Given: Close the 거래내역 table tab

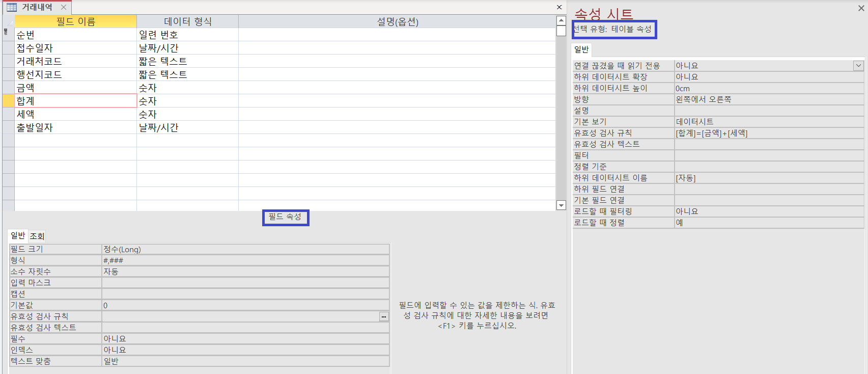Looking at the screenshot, I should (64, 7).
